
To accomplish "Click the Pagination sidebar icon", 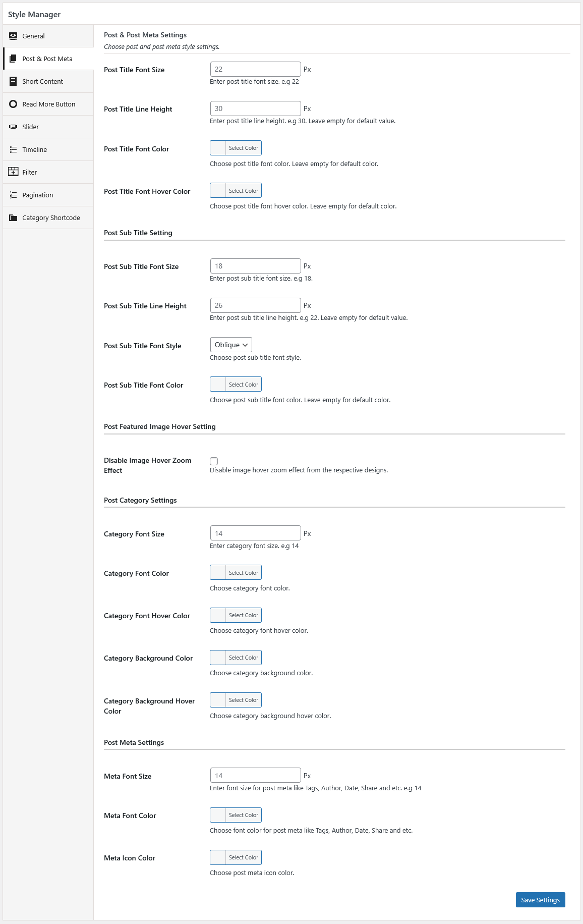I will click(13, 195).
